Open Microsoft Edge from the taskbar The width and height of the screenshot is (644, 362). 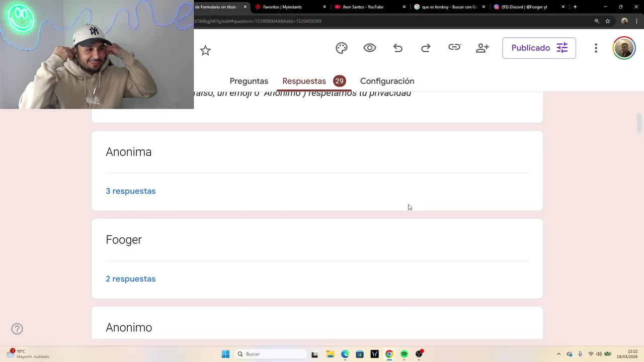coord(345,354)
